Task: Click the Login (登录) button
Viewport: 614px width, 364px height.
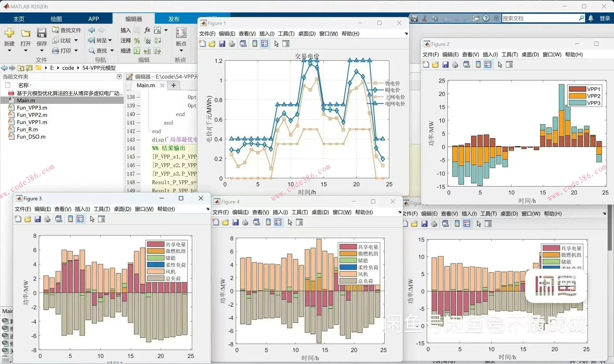Action: pos(604,19)
